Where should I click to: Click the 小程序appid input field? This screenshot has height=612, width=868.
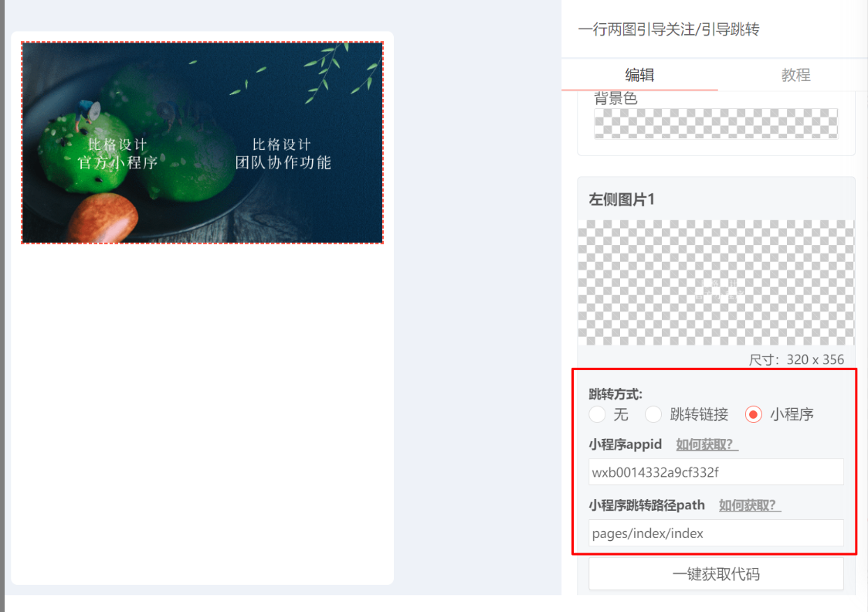[x=716, y=472]
